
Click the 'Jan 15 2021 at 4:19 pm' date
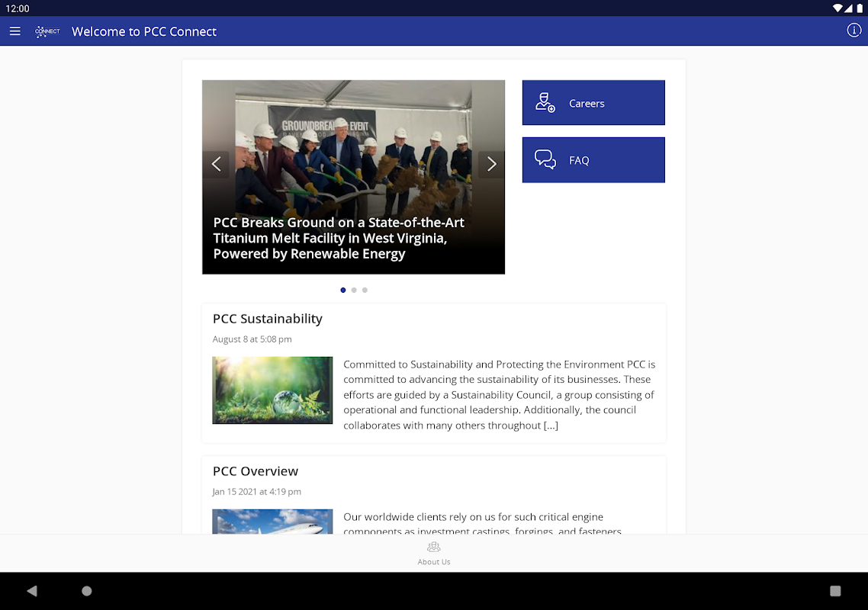coord(257,492)
